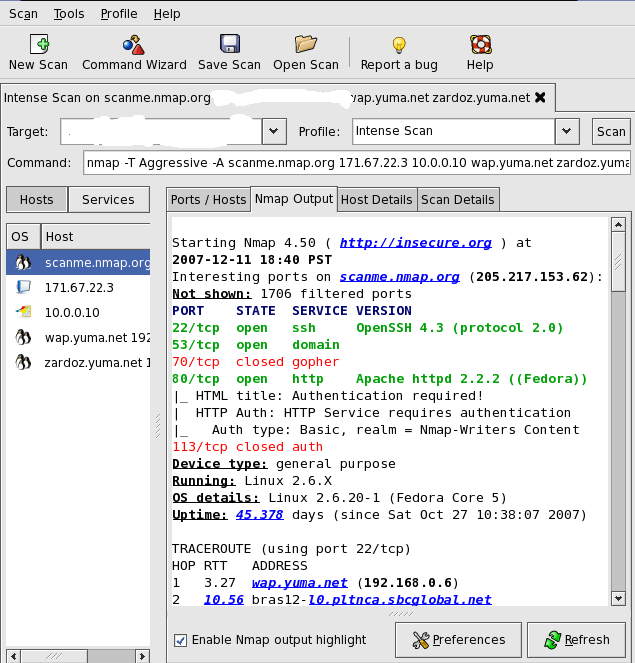
Task: Open the Tools menu
Action: coord(69,14)
